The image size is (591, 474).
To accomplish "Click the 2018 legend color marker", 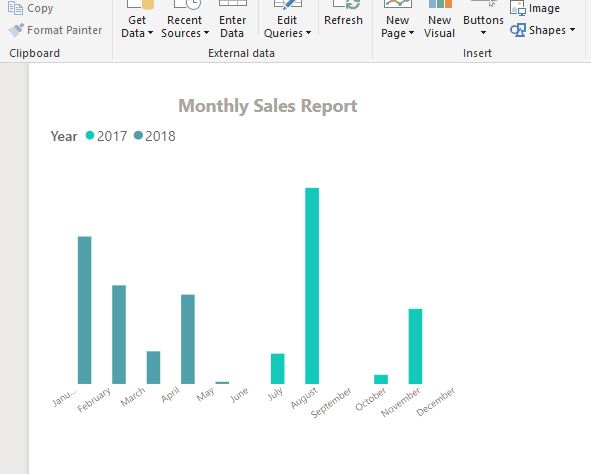I will pos(138,135).
